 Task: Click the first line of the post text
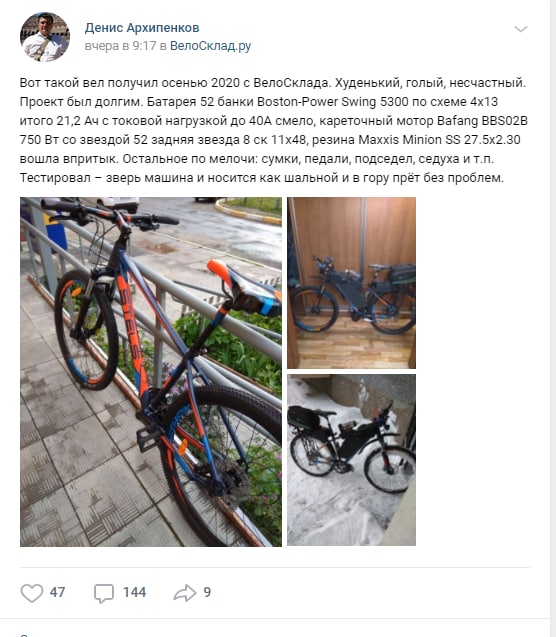pyautogui.click(x=273, y=83)
